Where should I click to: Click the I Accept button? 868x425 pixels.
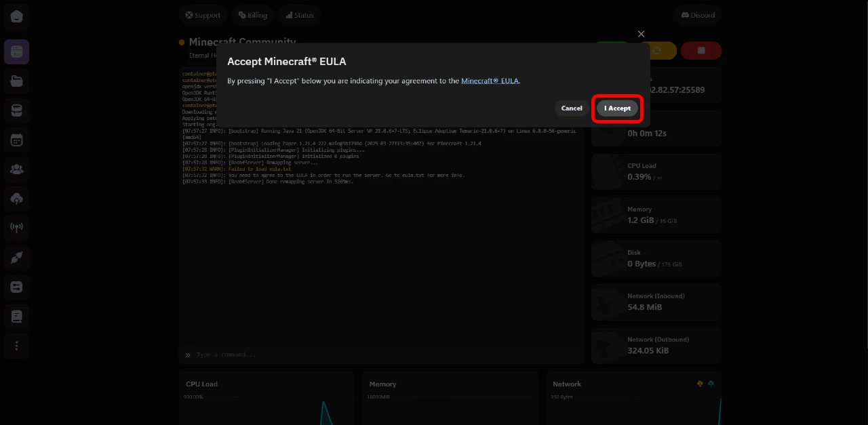617,108
